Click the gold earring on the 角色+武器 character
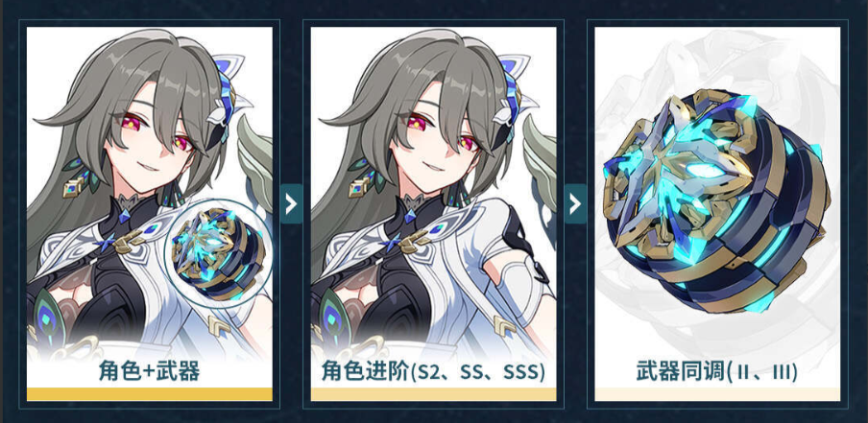868x423 pixels. [71, 189]
